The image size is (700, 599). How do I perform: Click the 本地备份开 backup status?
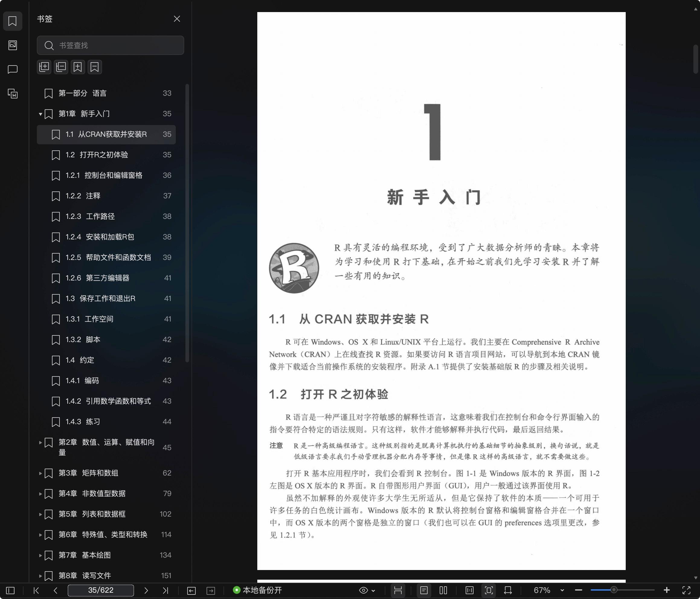[x=257, y=590]
